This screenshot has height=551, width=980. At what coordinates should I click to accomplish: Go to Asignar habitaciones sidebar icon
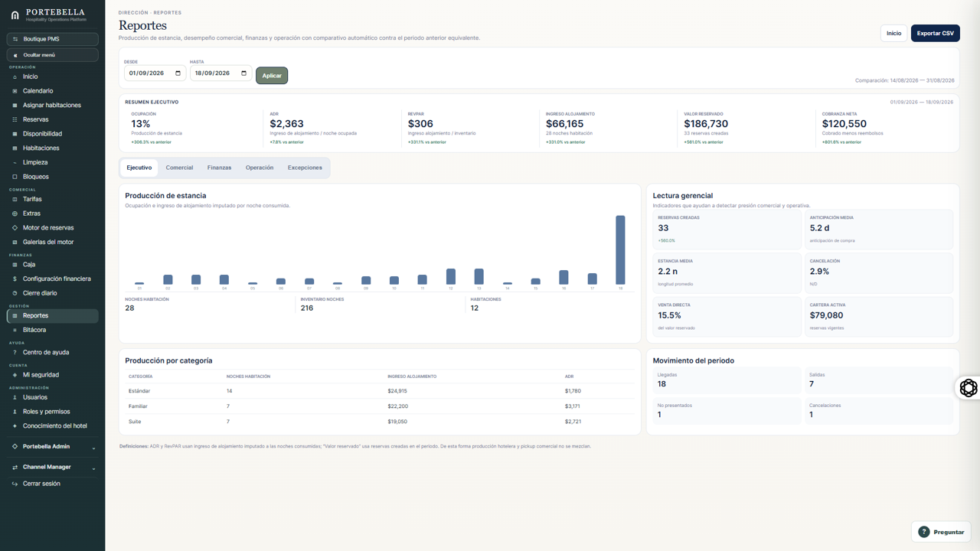(15, 106)
